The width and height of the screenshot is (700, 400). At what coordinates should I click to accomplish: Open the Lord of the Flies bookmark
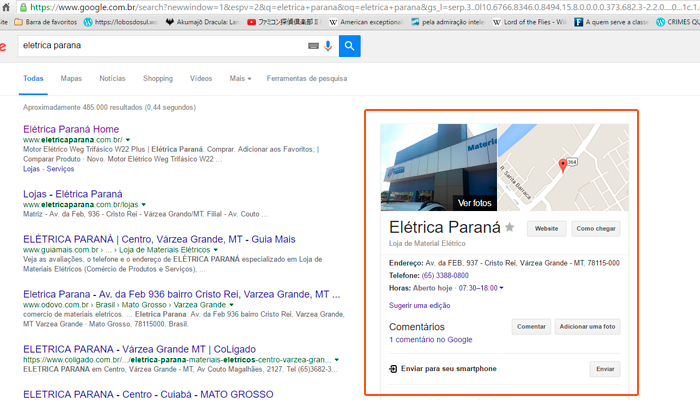[x=529, y=22]
